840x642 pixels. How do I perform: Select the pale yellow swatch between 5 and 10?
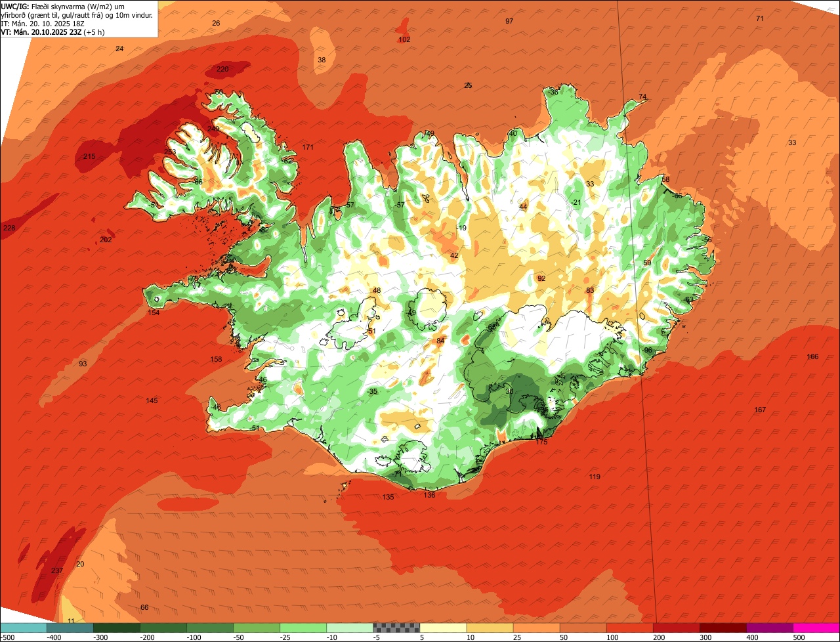pos(443,628)
